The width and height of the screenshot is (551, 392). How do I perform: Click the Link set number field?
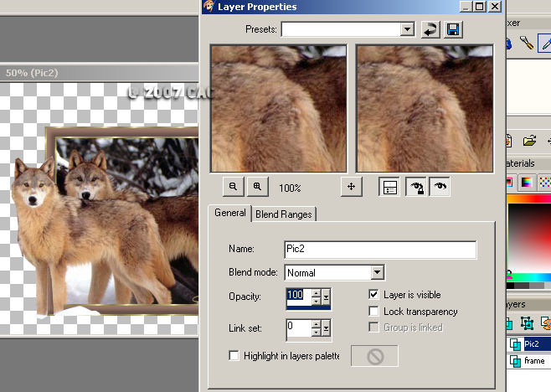tap(298, 328)
